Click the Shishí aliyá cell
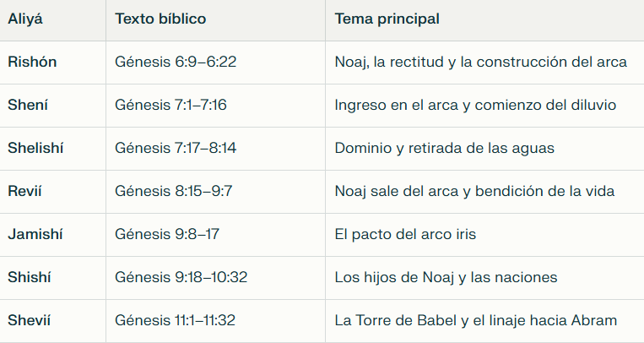644x343 pixels. click(30, 277)
